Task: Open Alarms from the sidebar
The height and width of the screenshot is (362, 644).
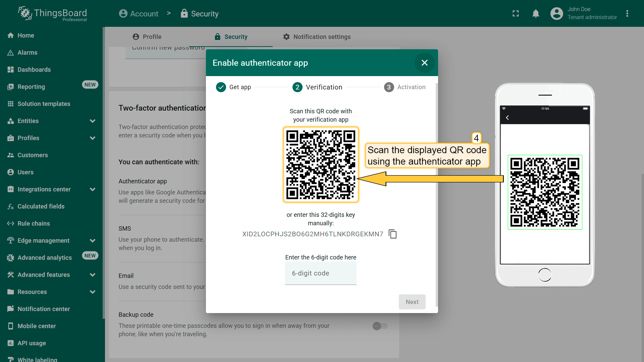Action: click(28, 53)
